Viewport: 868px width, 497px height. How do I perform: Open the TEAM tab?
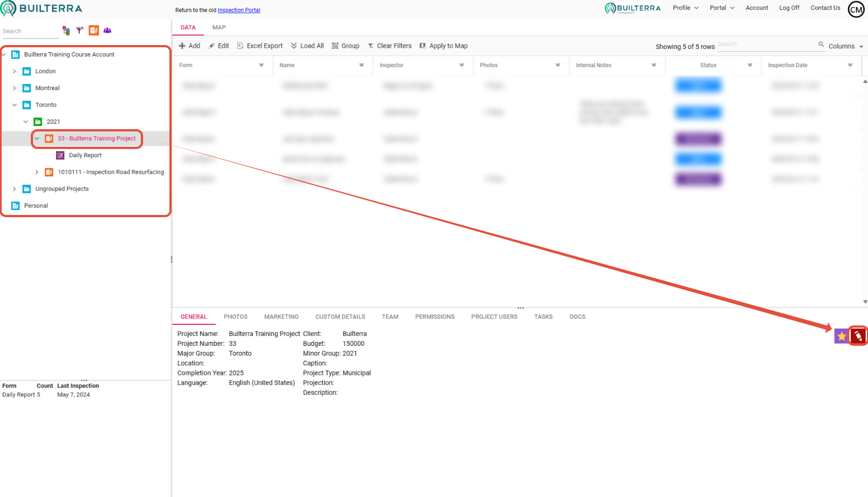[x=390, y=317]
